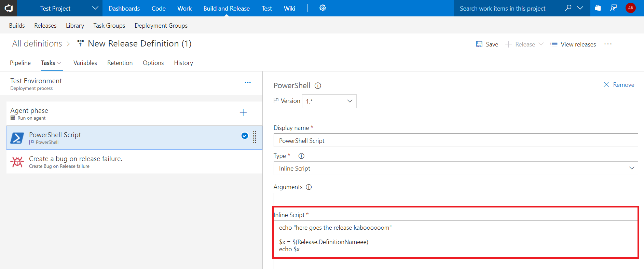
Task: Select Create a bug on release failure task
Action: click(x=135, y=162)
